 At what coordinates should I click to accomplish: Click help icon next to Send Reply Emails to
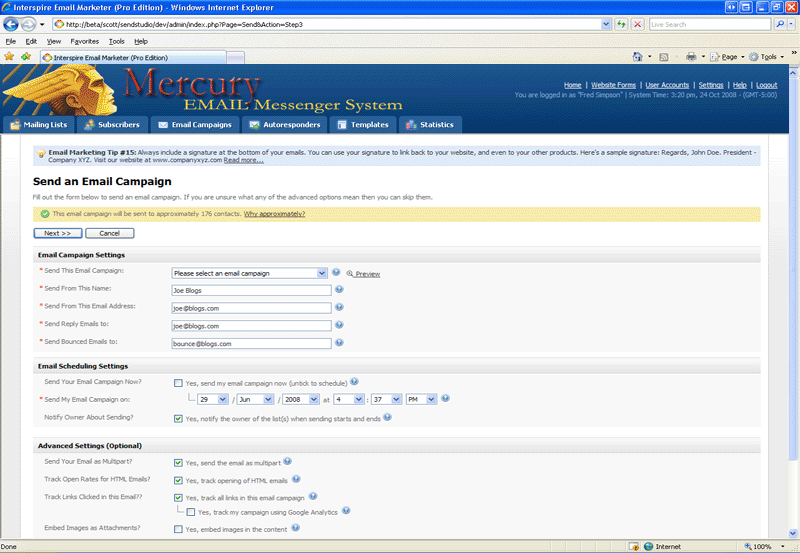point(339,325)
